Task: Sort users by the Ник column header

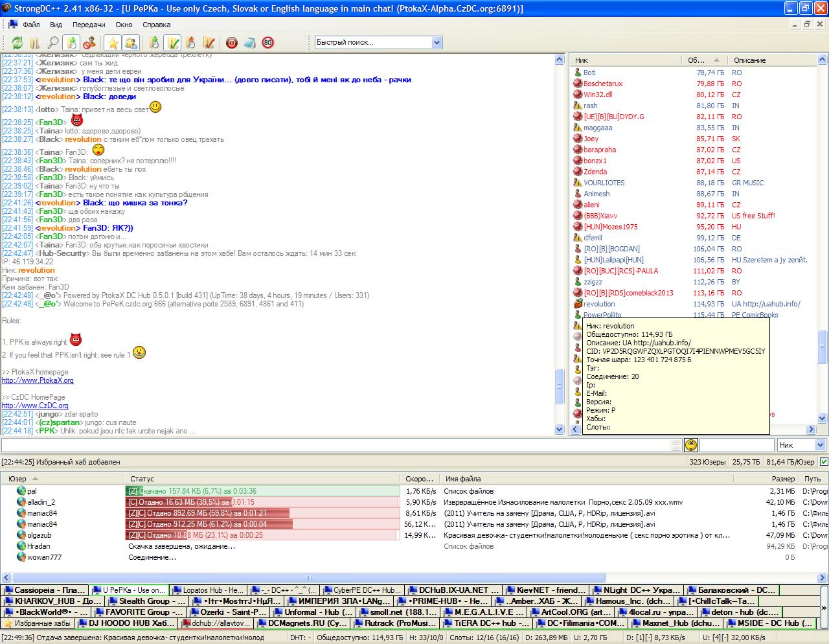Action: pos(627,60)
